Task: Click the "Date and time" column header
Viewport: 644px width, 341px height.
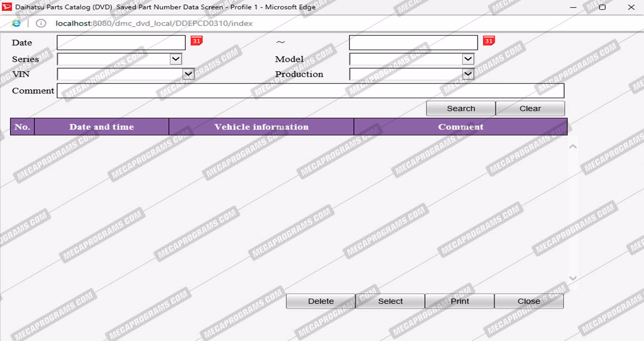Action: point(101,127)
